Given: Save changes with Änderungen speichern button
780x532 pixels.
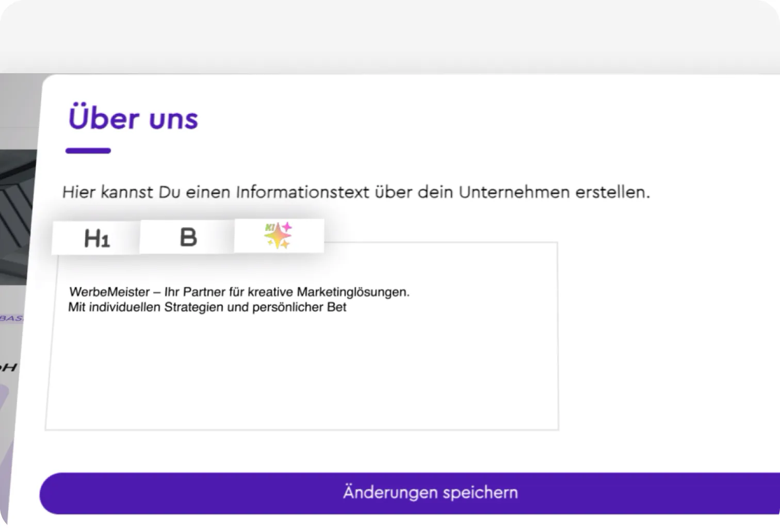Looking at the screenshot, I should [410, 493].
